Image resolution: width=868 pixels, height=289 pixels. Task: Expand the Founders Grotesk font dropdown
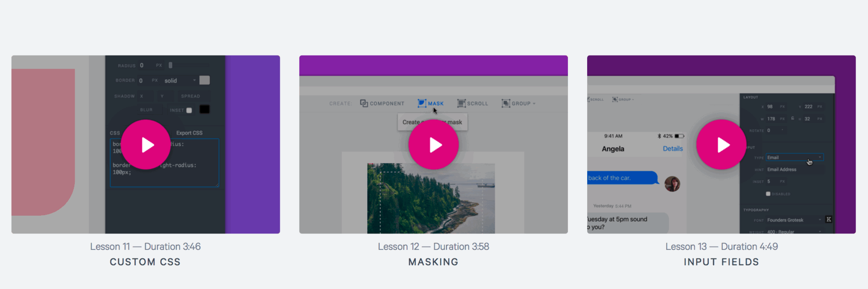click(795, 220)
